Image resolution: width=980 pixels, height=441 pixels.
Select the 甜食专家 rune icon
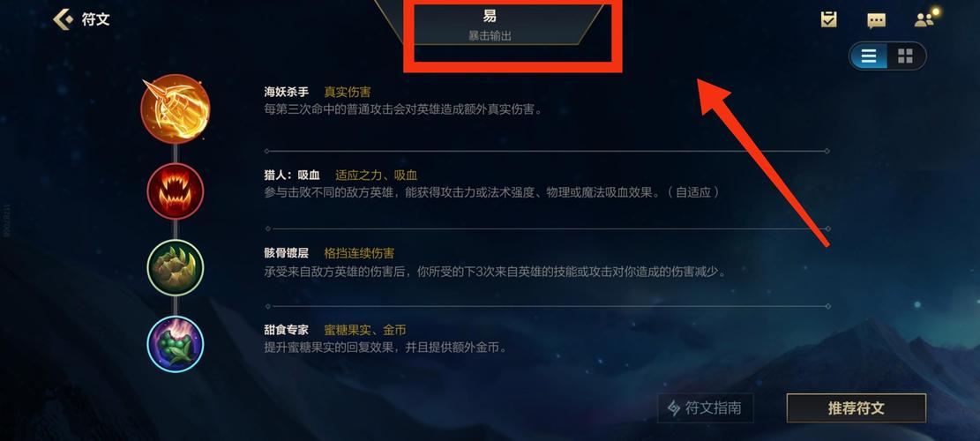tap(175, 344)
